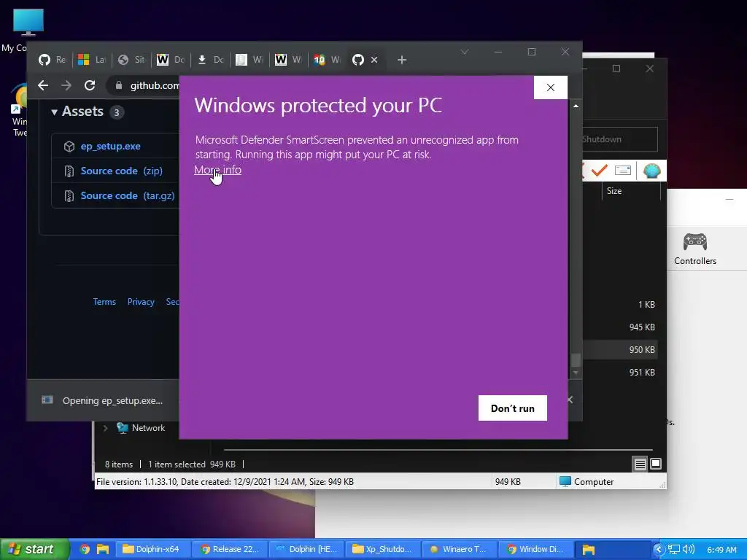Click the Size column header
Screen dimensions: 747x560
[614, 191]
